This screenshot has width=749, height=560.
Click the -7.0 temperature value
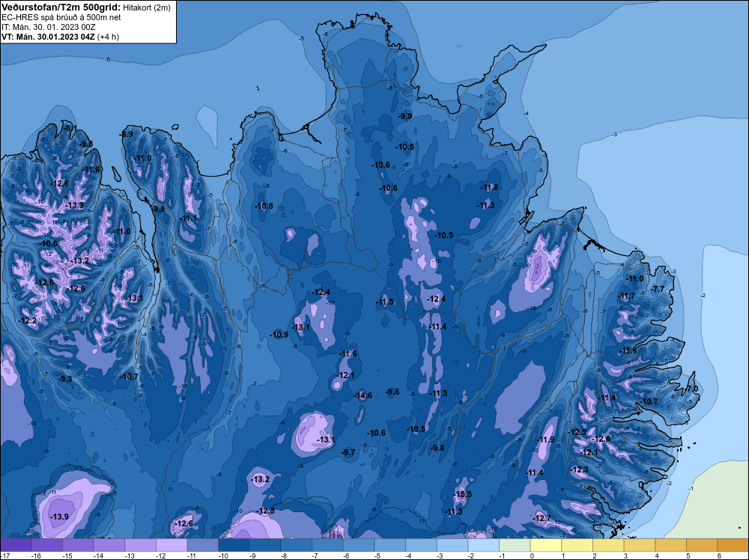pos(691,389)
